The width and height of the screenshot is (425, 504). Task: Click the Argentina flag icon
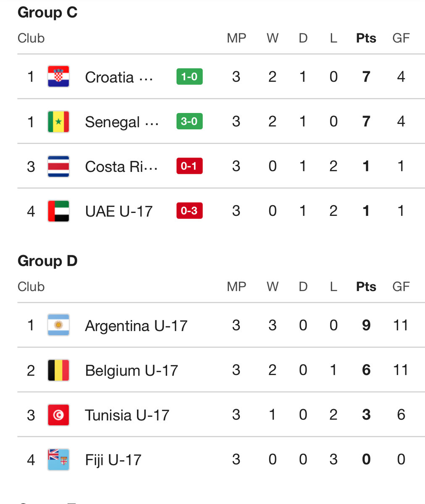[x=58, y=325]
